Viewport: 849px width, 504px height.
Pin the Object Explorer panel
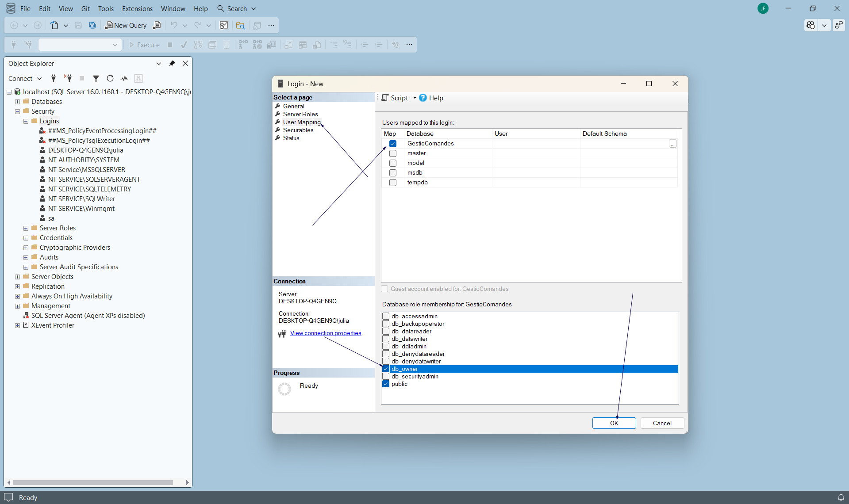click(172, 64)
